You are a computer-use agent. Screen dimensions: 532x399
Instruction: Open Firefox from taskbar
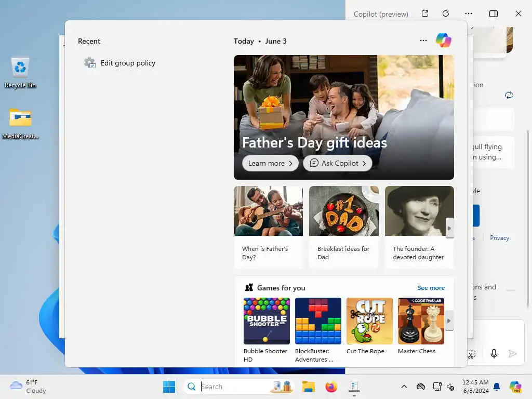pyautogui.click(x=331, y=387)
